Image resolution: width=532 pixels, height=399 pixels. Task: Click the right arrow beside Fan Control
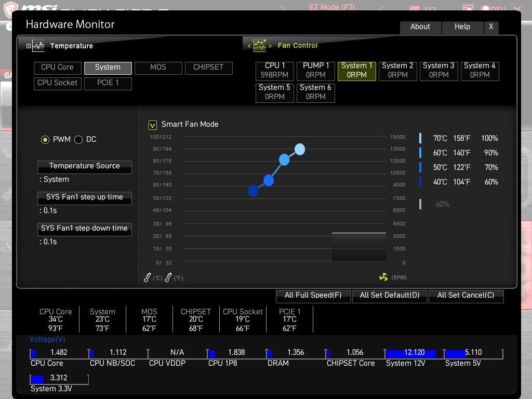[270, 46]
